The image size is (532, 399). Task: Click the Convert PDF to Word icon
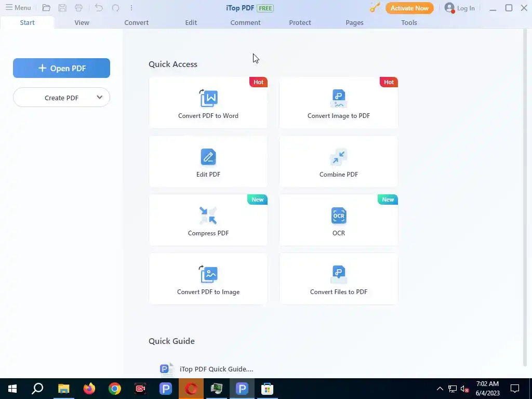coord(208,98)
